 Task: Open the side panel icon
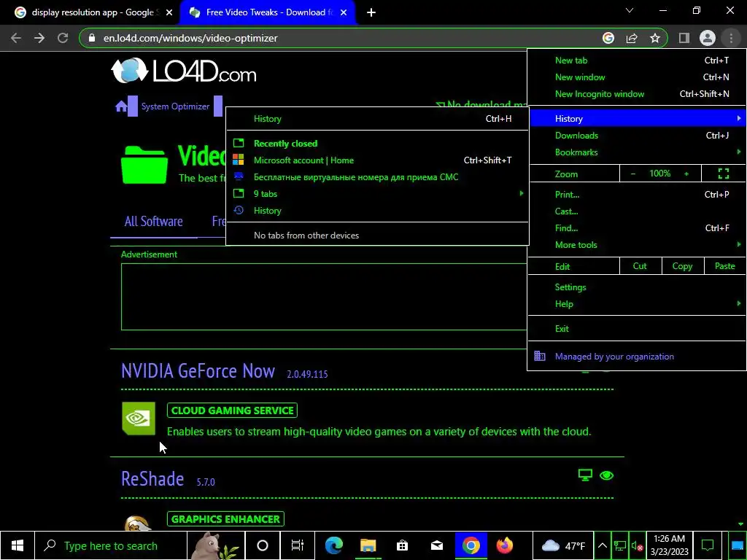(x=684, y=38)
